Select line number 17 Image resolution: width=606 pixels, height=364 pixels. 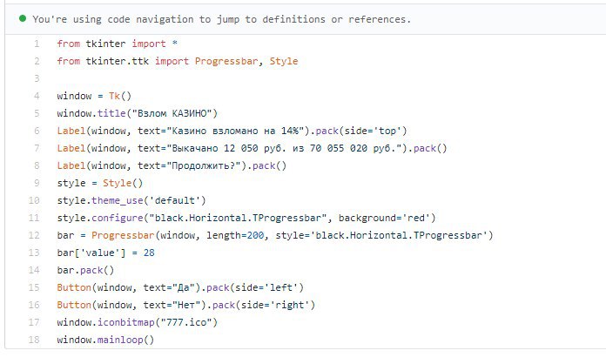tap(34, 322)
